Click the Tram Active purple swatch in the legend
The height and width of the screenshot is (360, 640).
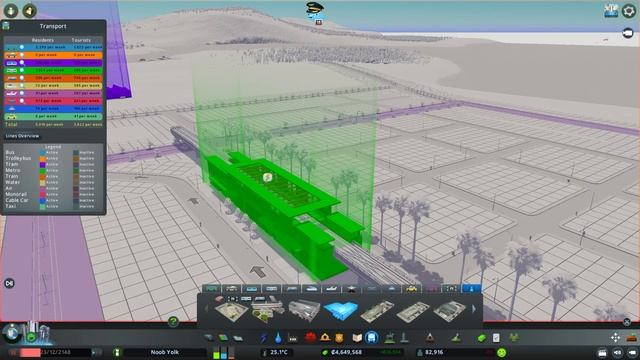coord(42,164)
